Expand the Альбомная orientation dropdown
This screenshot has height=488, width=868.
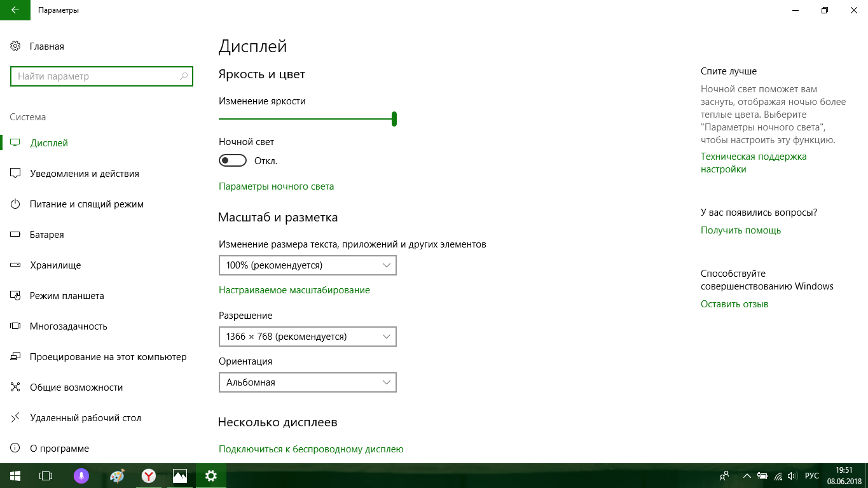(308, 382)
